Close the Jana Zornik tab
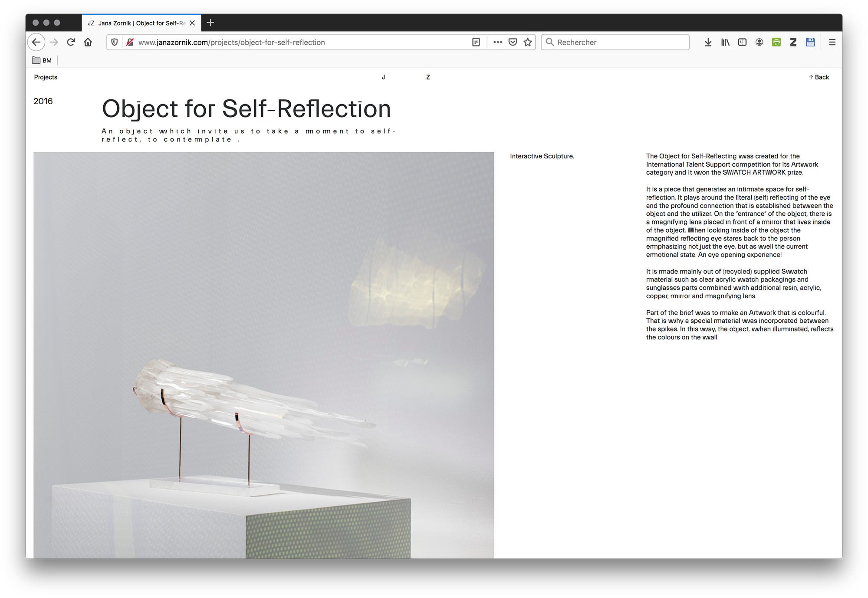This screenshot has height=598, width=868. click(192, 23)
